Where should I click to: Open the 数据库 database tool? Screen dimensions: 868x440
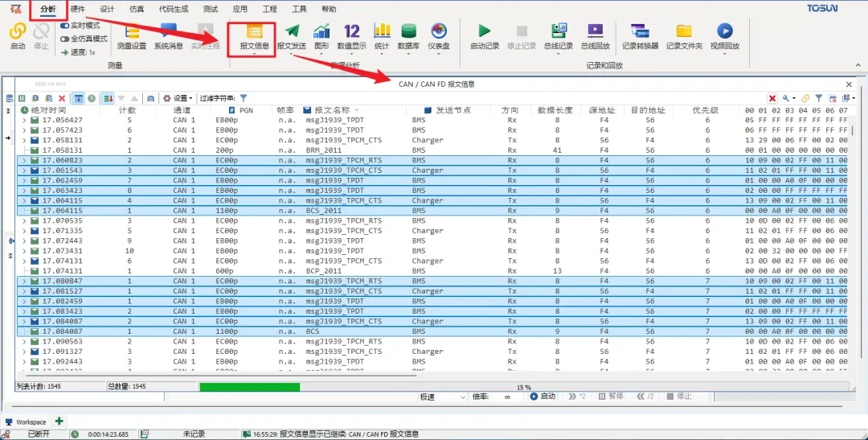coord(408,37)
